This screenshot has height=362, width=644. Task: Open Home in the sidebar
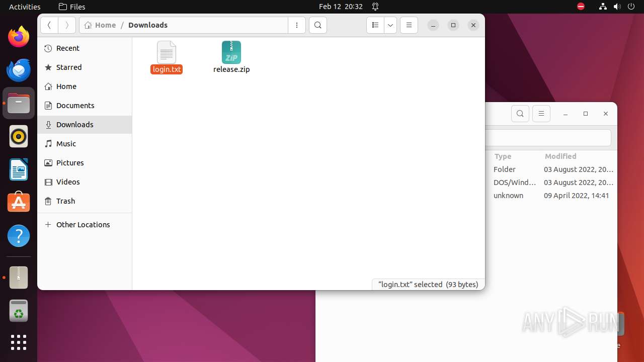(x=85, y=86)
